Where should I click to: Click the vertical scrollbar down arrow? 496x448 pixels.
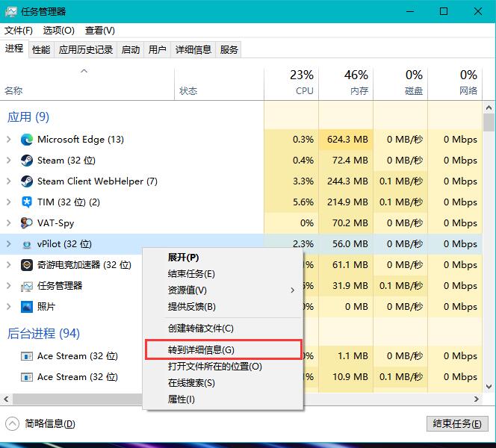pos(489,387)
